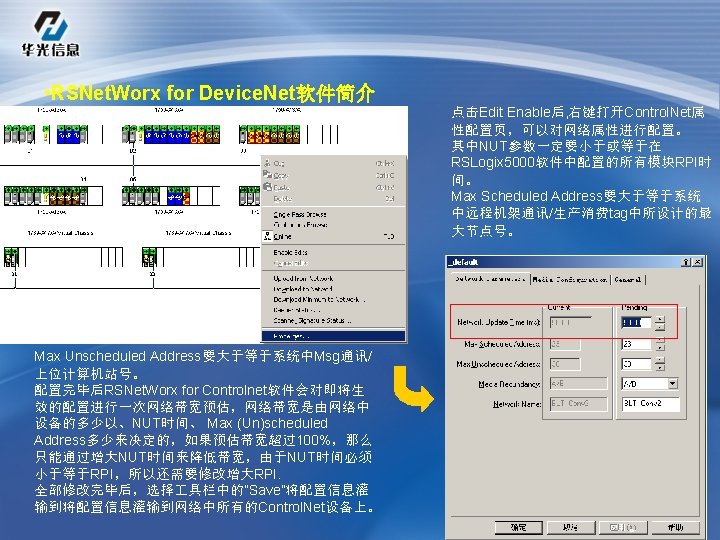Click the pending Max Scheduled Address field
The width and height of the screenshot is (720, 540).
[x=636, y=344]
